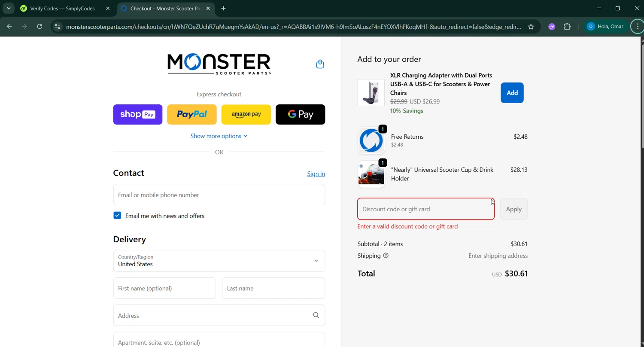Minimize the browser window
Viewport: 644px width, 347px height.
pos(599,8)
